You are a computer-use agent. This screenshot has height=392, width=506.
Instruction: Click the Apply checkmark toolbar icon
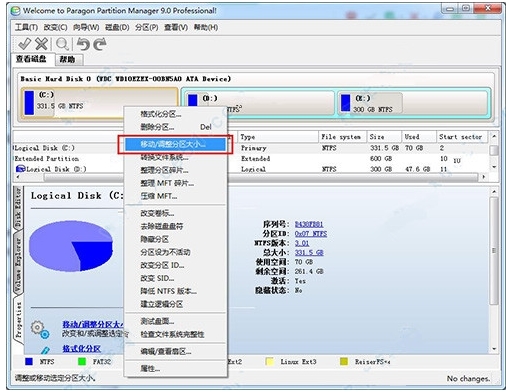(24, 44)
